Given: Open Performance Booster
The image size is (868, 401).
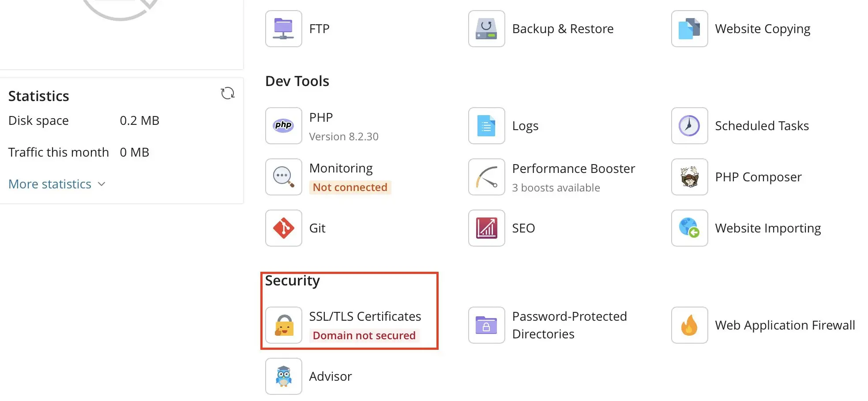Looking at the screenshot, I should point(486,176).
